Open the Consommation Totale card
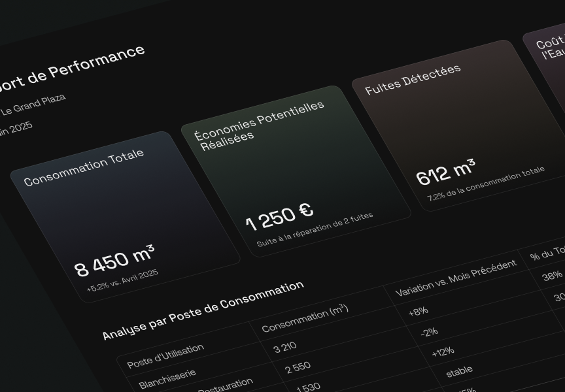The image size is (565, 392). pyautogui.click(x=126, y=217)
